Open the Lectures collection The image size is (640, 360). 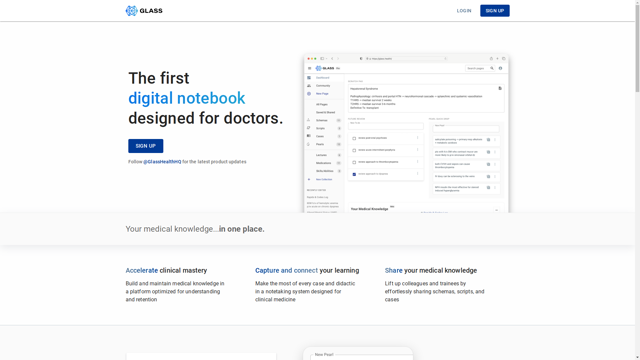[x=321, y=155]
